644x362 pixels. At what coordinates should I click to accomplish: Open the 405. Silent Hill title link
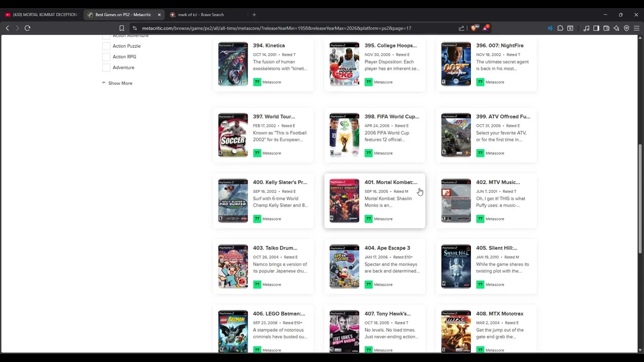(497, 248)
